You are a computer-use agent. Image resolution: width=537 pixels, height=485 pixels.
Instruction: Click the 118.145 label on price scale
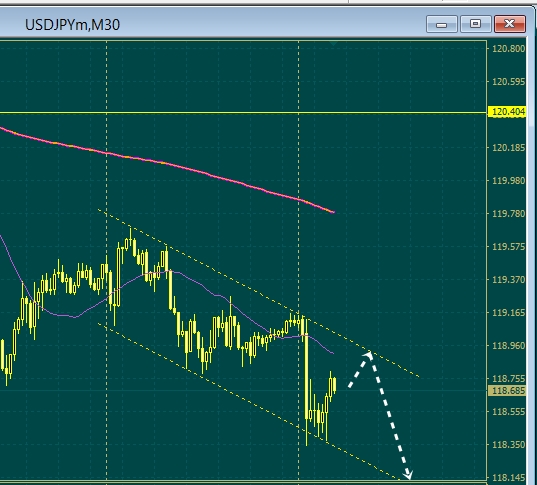tap(508, 477)
